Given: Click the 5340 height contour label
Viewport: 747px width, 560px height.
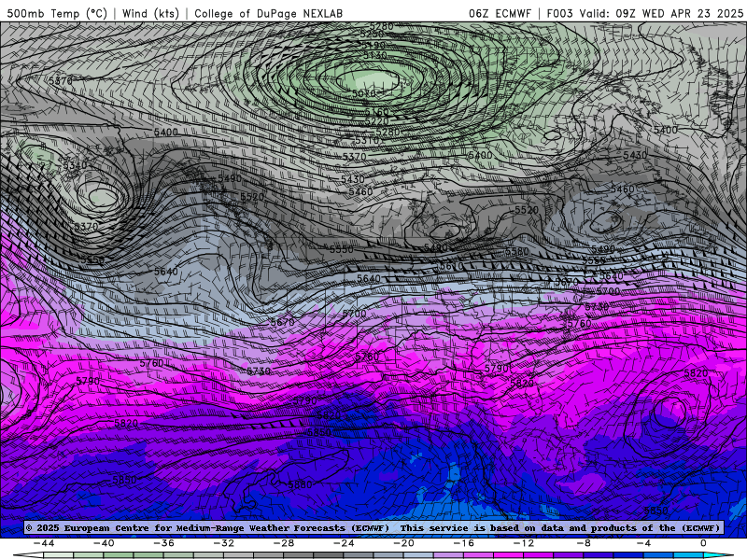Looking at the screenshot, I should tap(75, 165).
